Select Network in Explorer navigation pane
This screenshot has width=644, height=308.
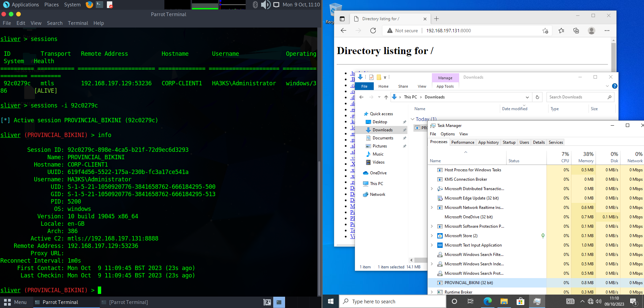pos(377,194)
